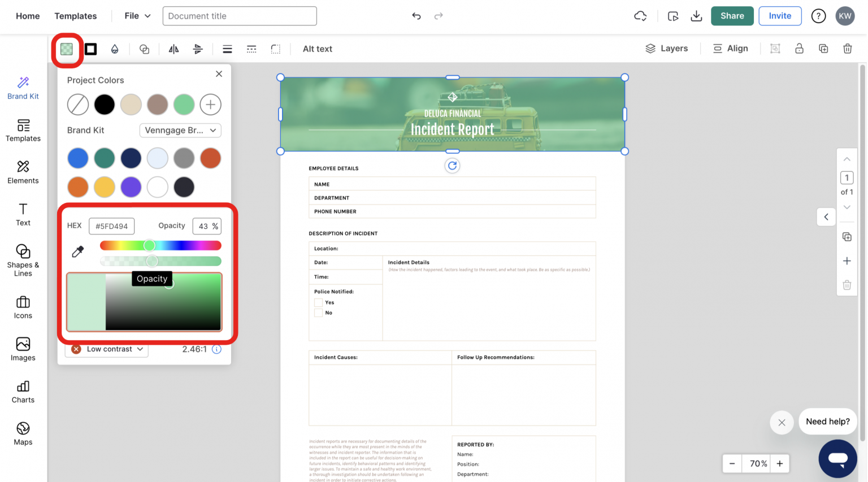The height and width of the screenshot is (482, 868).
Task: Select the opacity droplet tool
Action: (x=115, y=49)
